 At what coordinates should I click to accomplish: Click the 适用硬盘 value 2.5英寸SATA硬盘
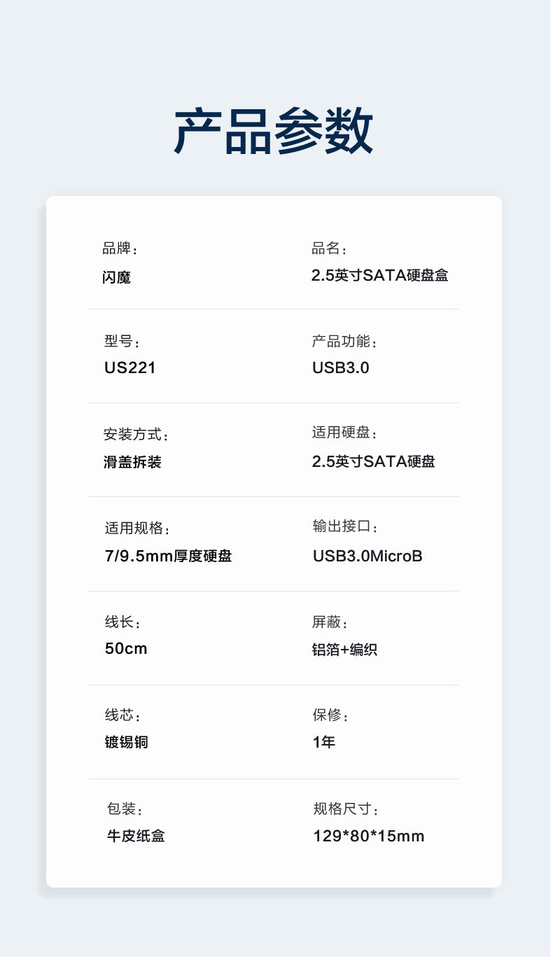[373, 461]
